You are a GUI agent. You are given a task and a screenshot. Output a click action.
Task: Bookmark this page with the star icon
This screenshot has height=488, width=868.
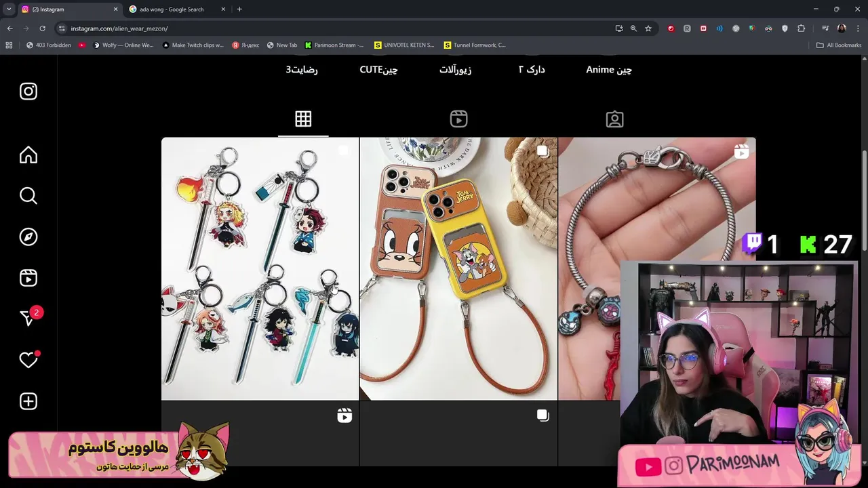[x=648, y=28]
